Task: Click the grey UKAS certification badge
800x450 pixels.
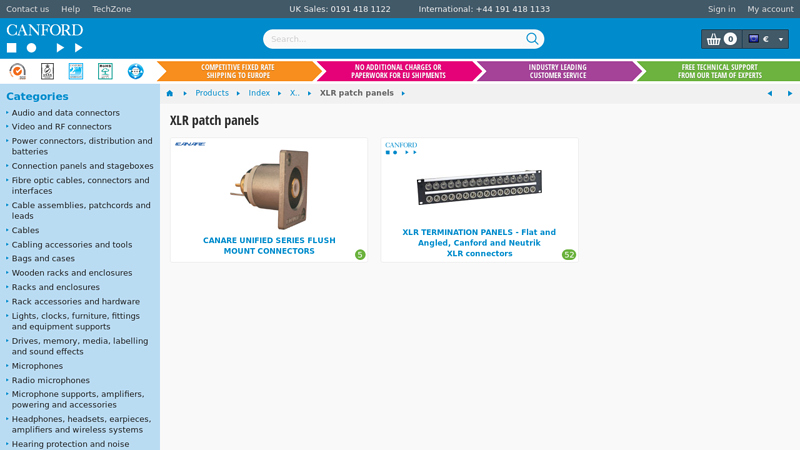Action: coord(47,71)
